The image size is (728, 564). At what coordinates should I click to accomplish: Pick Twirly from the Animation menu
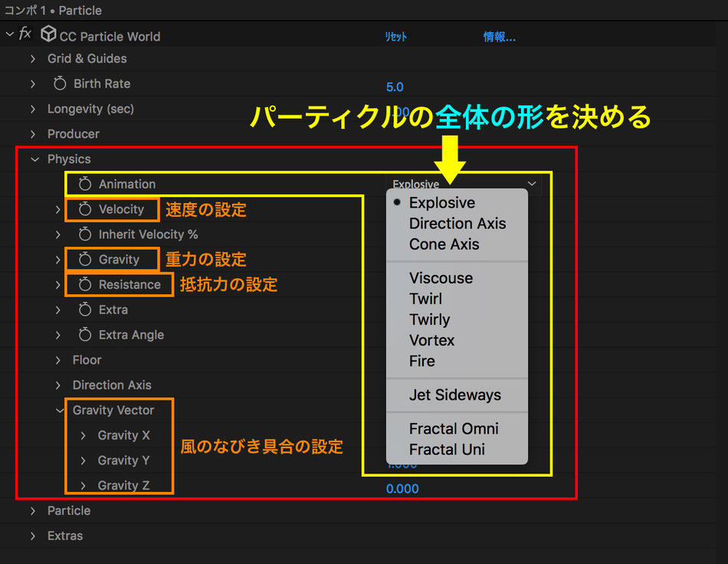[457, 320]
